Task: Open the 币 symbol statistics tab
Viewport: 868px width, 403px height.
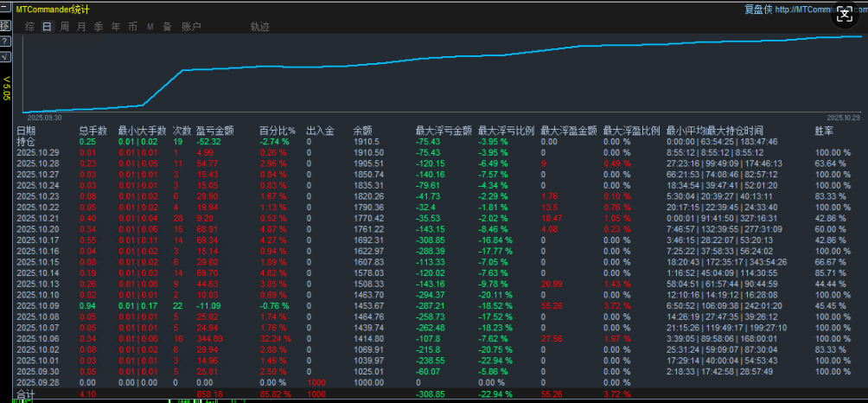Action: [132, 27]
